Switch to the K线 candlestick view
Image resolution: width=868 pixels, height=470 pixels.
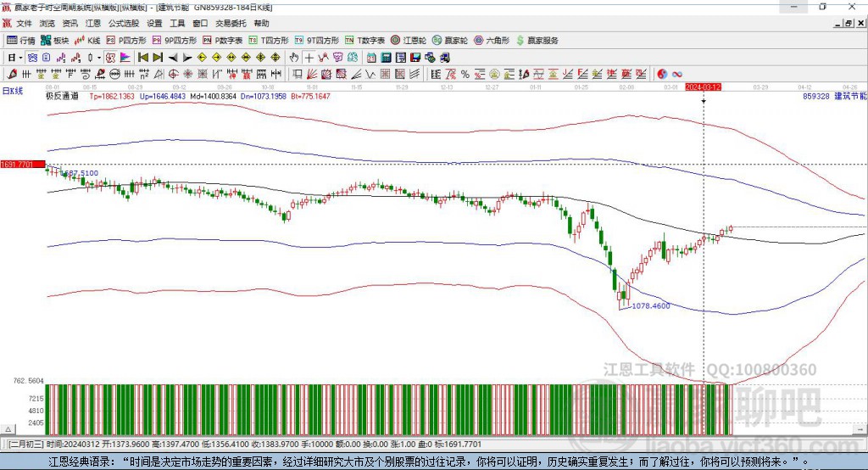[x=87, y=41]
